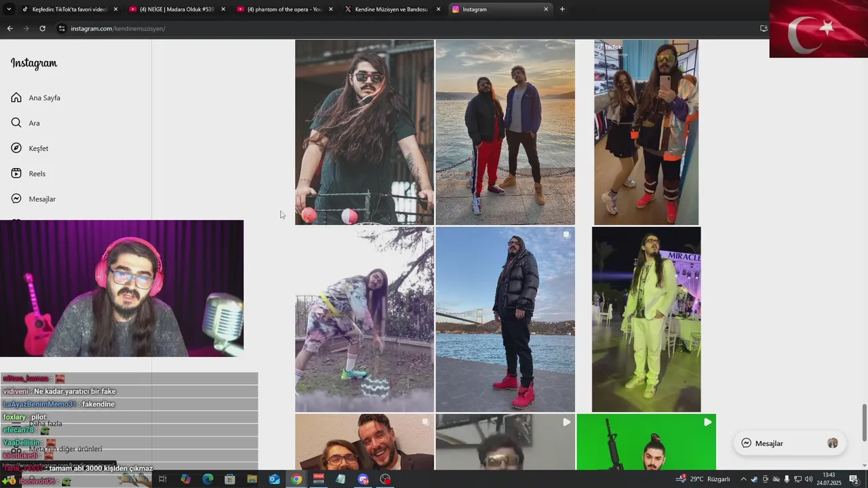Click the browser back arrow
The height and width of the screenshot is (488, 868).
pos(9,28)
